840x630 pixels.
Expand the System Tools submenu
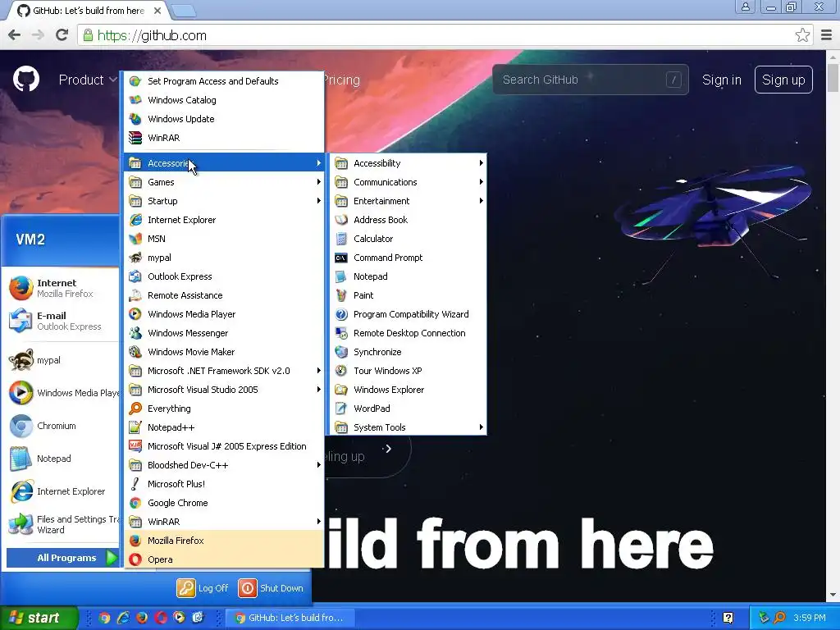(x=407, y=427)
